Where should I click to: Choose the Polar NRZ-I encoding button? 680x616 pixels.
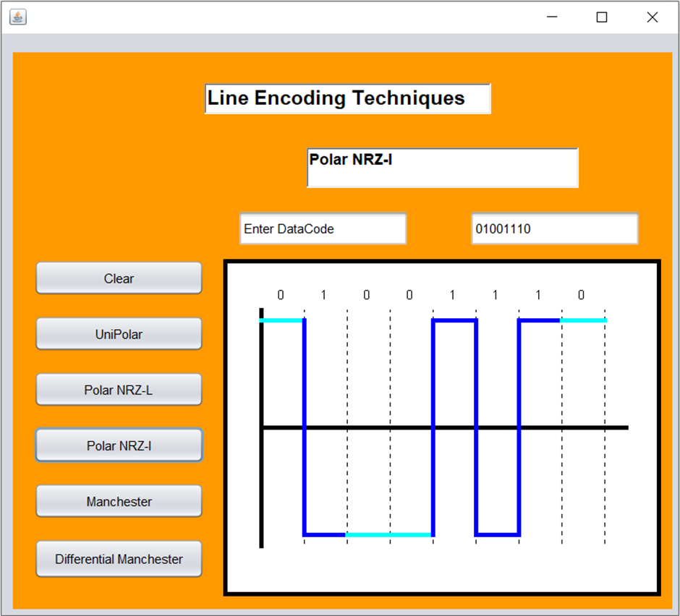118,445
